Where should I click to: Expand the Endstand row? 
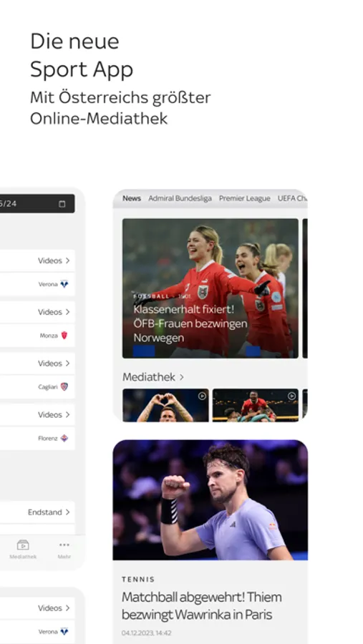click(37, 512)
